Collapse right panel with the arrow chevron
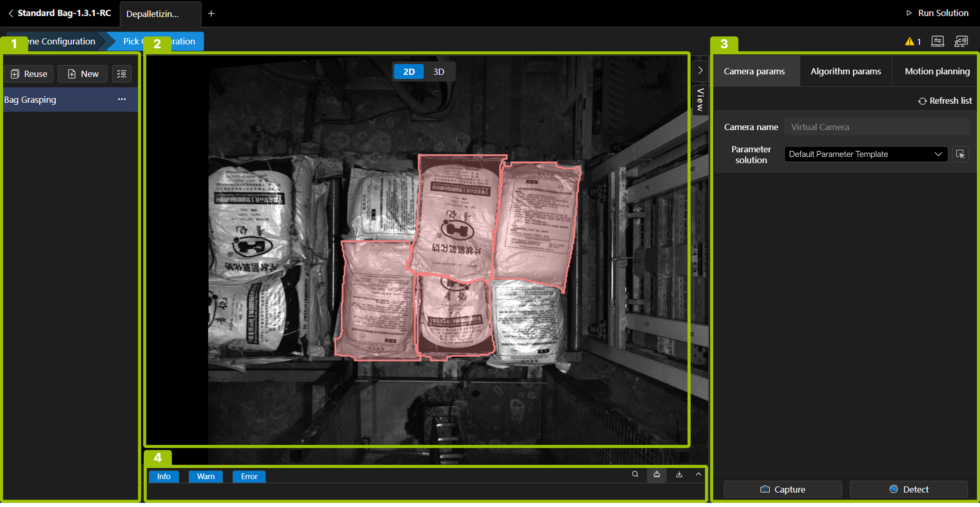 (x=701, y=70)
